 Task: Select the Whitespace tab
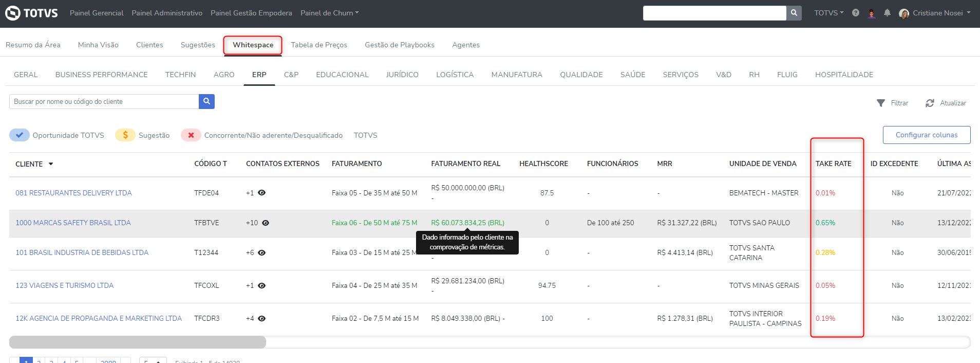click(253, 45)
